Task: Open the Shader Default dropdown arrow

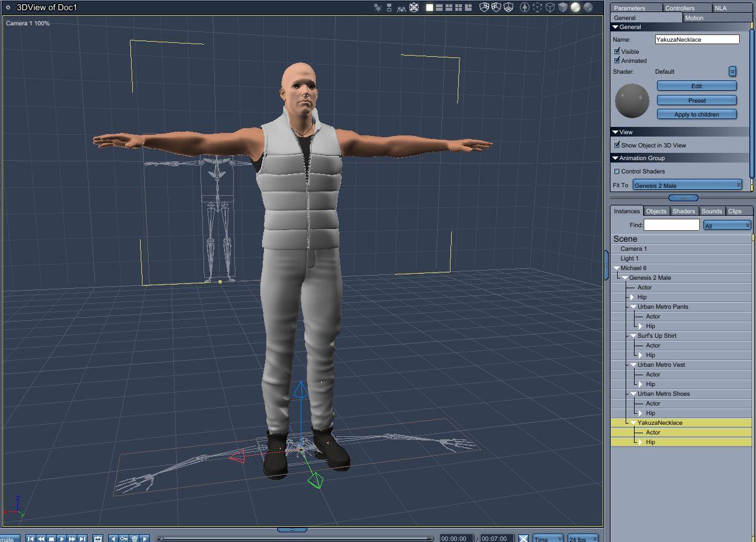Action: pyautogui.click(x=732, y=71)
